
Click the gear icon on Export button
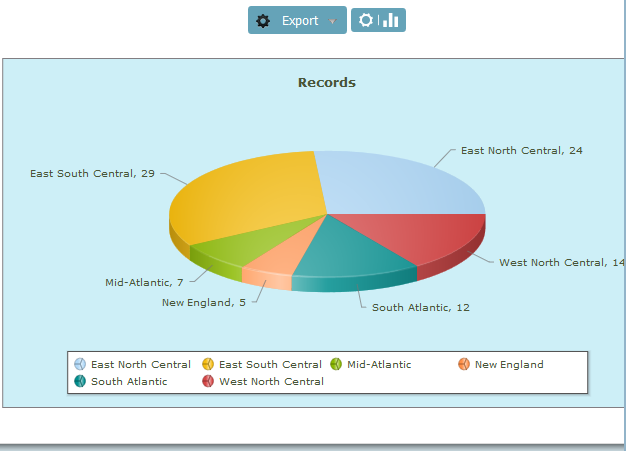pos(263,21)
